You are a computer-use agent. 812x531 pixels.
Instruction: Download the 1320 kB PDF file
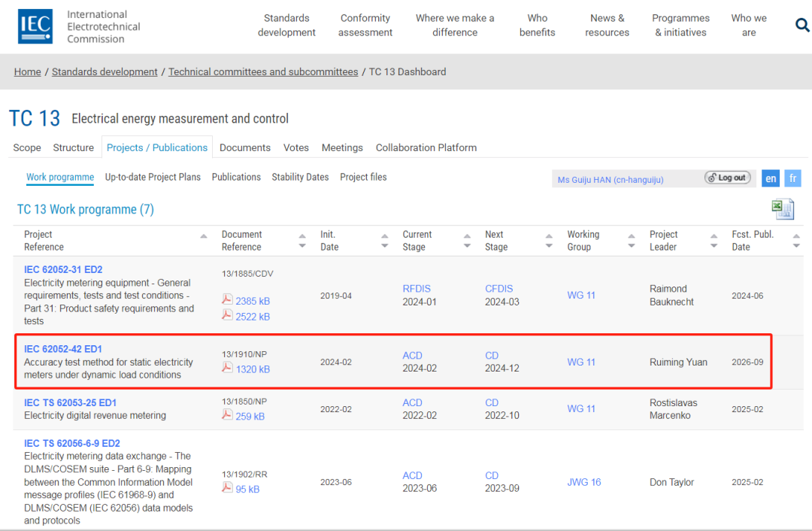252,369
